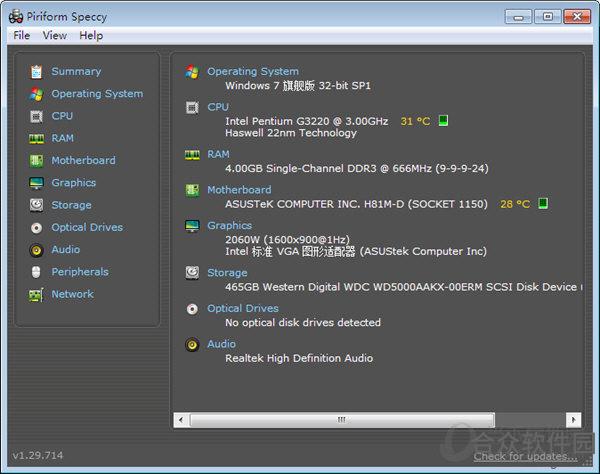The height and width of the screenshot is (474, 600).
Task: Click the Optical Drives disc icon in summary panel
Action: tap(192, 309)
